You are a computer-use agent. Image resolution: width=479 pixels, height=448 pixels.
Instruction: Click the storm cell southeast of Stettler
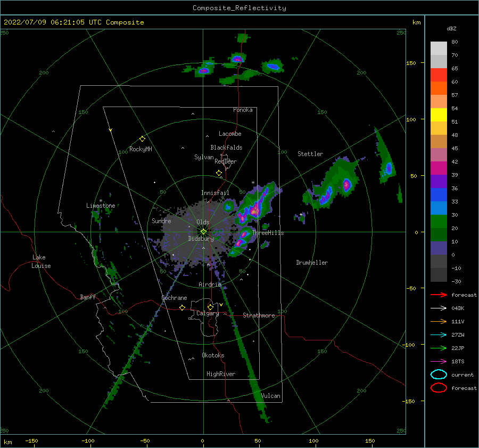(x=346, y=185)
